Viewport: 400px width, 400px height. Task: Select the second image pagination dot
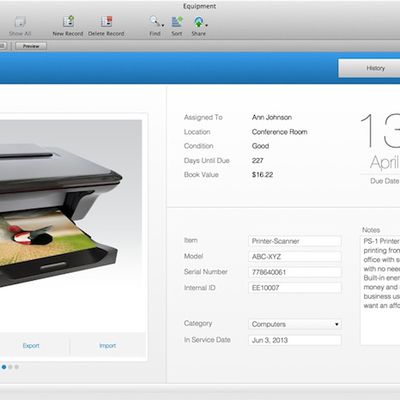coord(10,367)
